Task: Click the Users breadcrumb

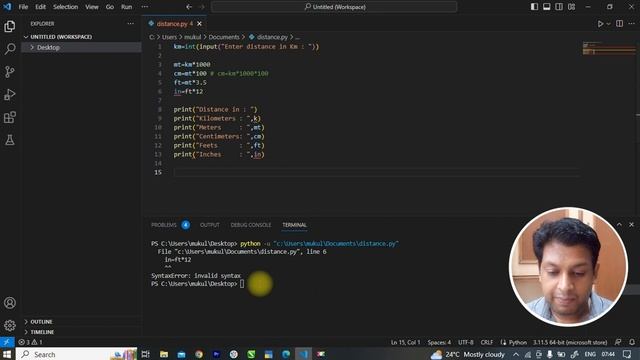Action: (x=169, y=37)
